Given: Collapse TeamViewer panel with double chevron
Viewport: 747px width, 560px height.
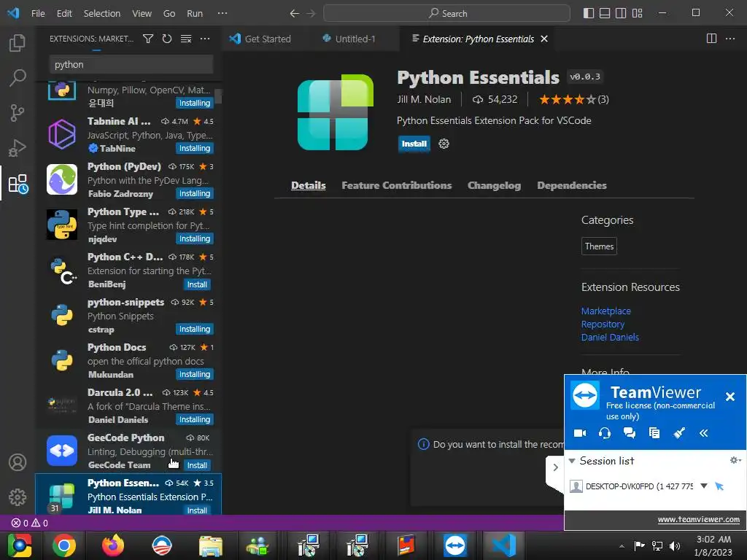Looking at the screenshot, I should click(x=704, y=433).
